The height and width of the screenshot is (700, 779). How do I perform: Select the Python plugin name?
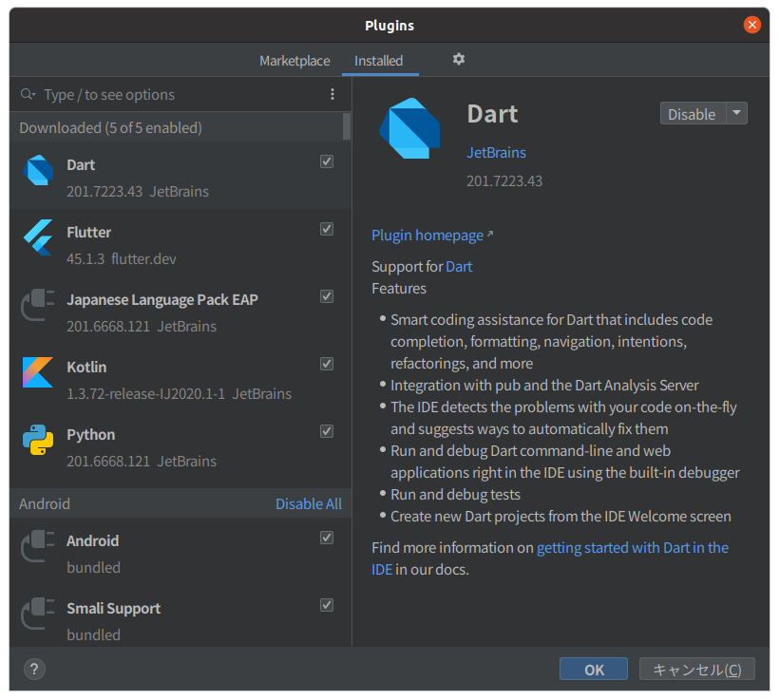click(91, 435)
